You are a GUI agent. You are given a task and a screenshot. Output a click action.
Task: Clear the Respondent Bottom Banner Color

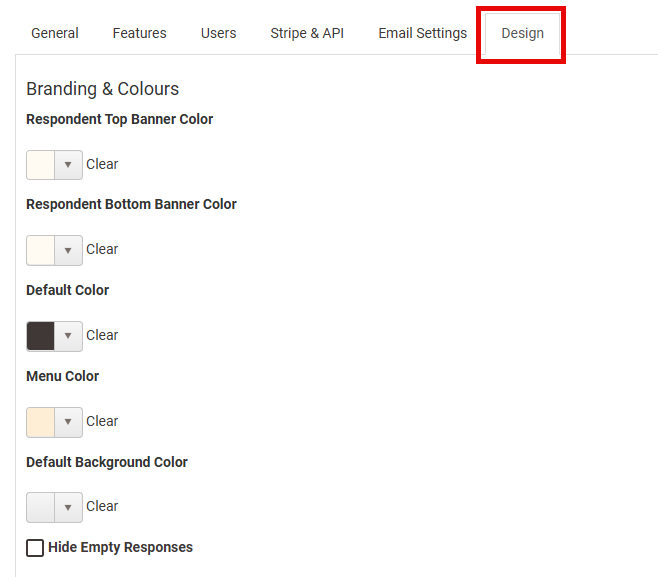[x=102, y=249]
